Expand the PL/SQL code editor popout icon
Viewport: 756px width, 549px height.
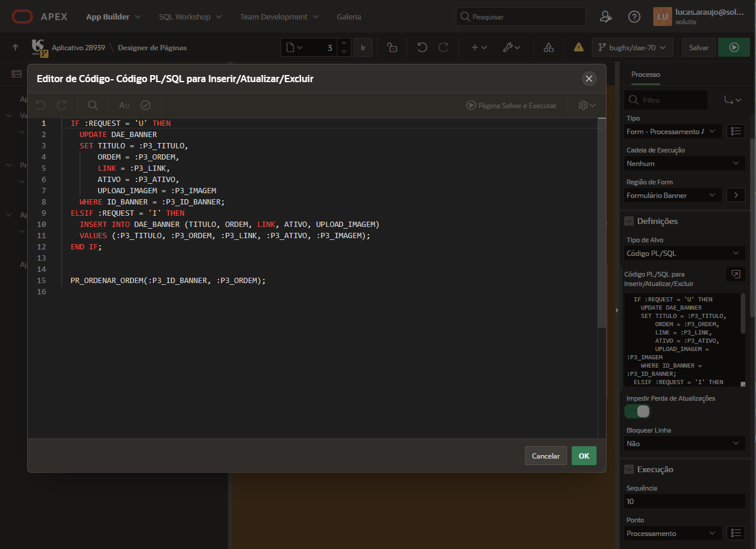pyautogui.click(x=735, y=274)
